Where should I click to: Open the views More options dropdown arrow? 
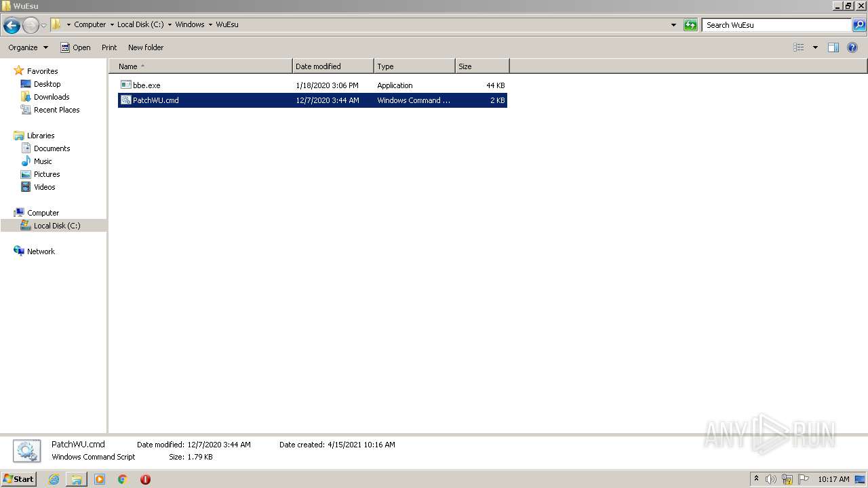[x=815, y=47]
